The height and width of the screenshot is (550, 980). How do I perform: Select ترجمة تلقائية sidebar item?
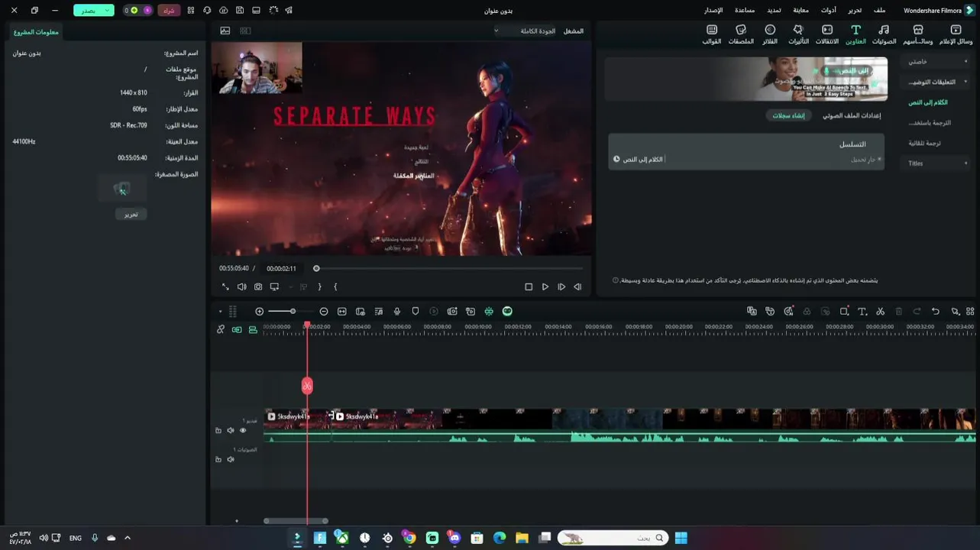924,143
